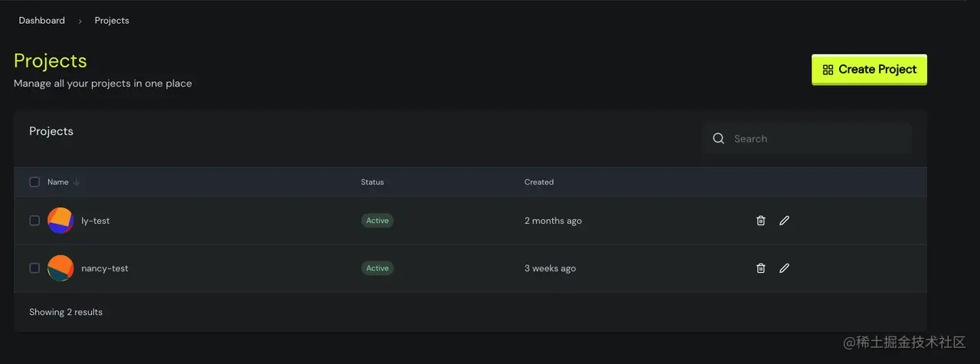This screenshot has width=980, height=364.
Task: Edit the ly-test project
Action: tap(784, 221)
